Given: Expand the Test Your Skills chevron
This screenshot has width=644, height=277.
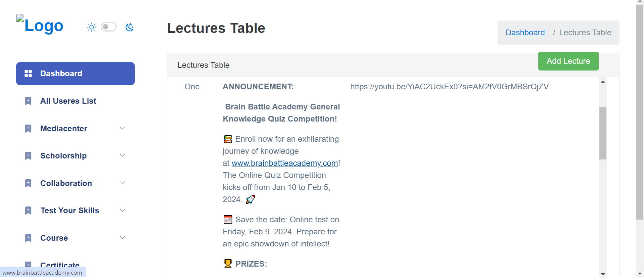Looking at the screenshot, I should point(122,210).
